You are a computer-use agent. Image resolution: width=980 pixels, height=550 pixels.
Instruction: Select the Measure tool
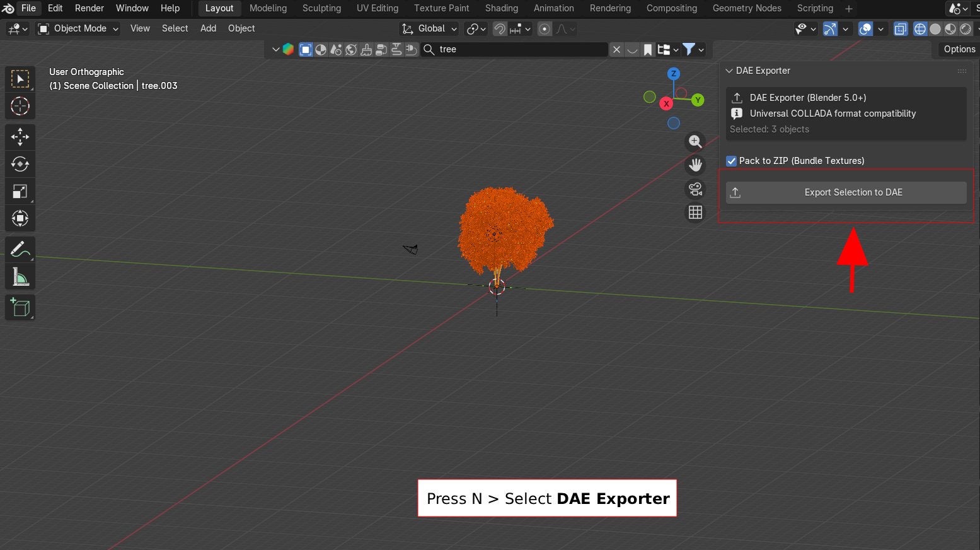point(20,277)
